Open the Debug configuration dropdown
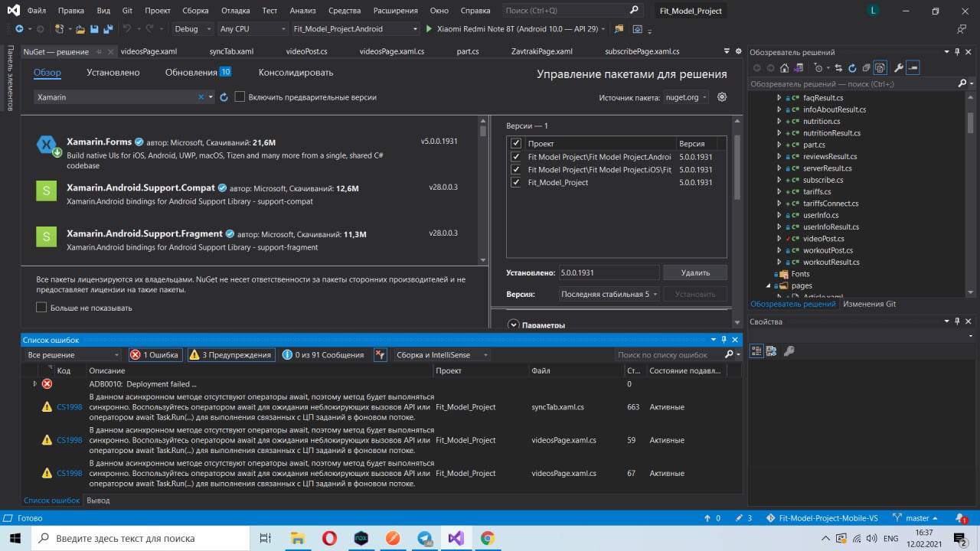980x551 pixels. [192, 29]
